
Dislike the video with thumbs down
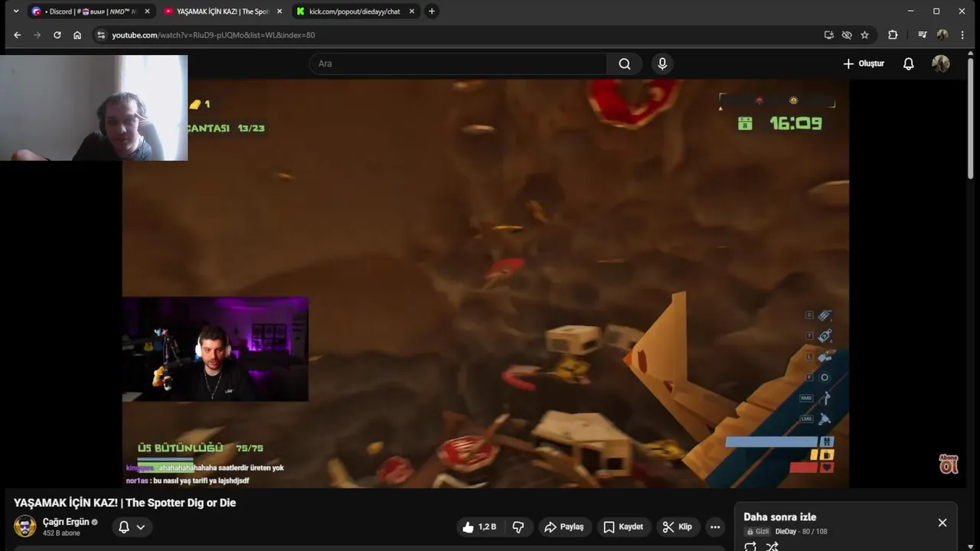(518, 527)
